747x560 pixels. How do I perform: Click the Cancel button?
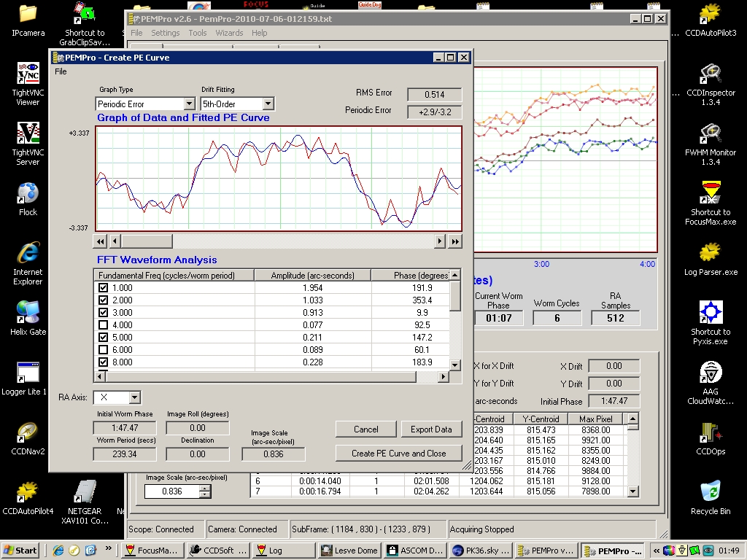(366, 429)
